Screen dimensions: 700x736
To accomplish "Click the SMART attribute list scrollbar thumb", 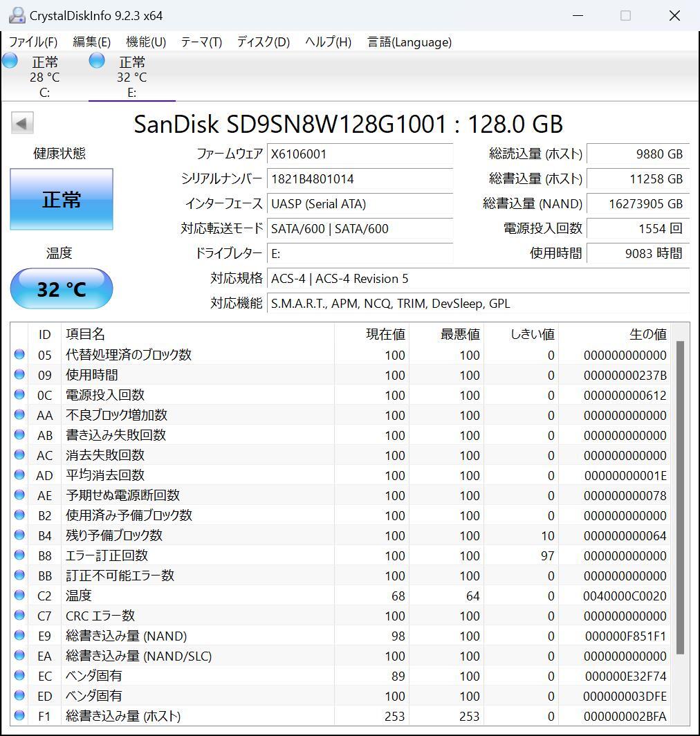I will click(680, 497).
